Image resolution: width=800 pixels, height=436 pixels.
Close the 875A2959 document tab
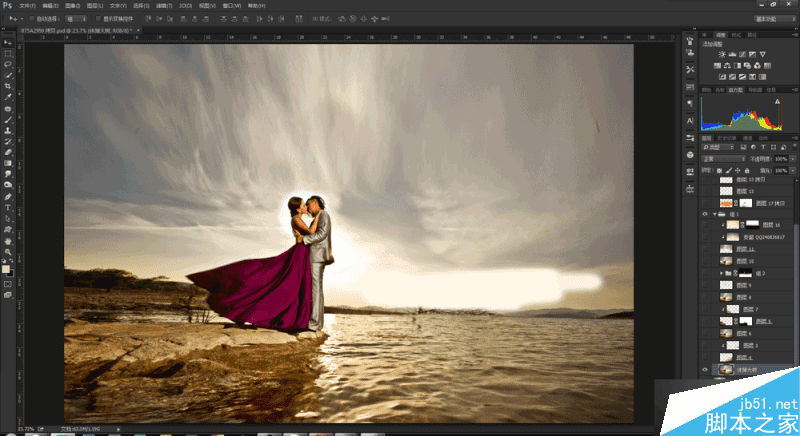pos(138,31)
